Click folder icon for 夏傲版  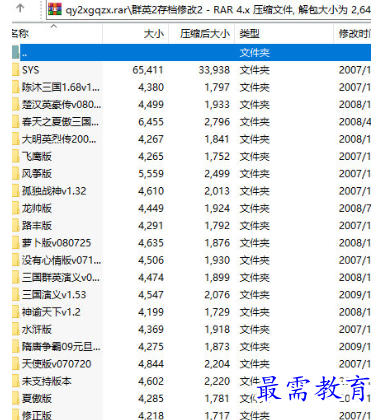click(x=16, y=399)
